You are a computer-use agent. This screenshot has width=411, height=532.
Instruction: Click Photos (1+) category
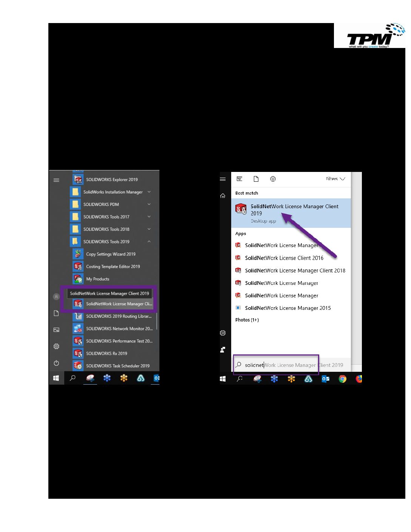(247, 320)
